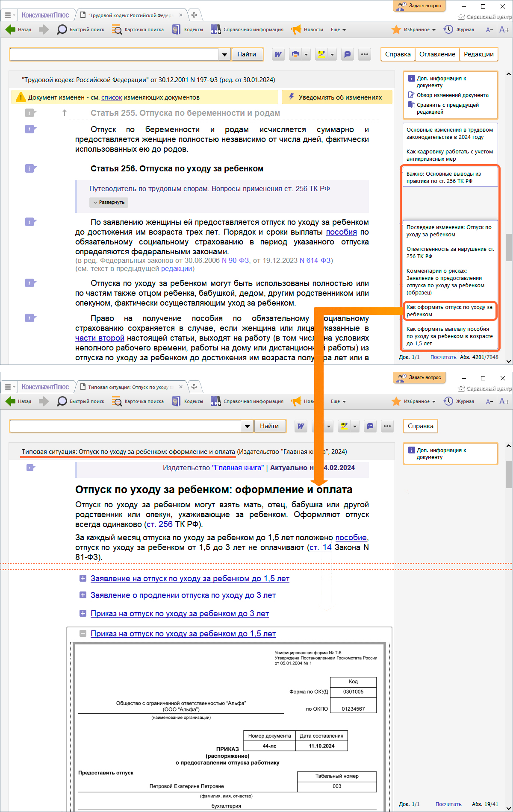513x812 pixels.
Task: Expand Путеводитель block via Развернуть
Action: click(x=109, y=202)
